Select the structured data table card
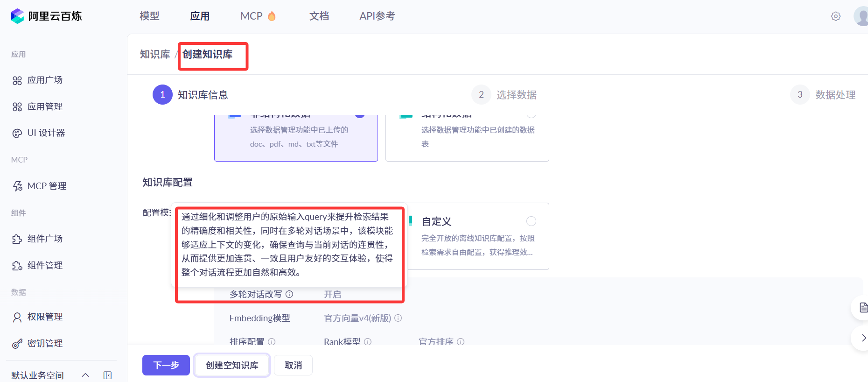The width and height of the screenshot is (868, 382). 467,138
